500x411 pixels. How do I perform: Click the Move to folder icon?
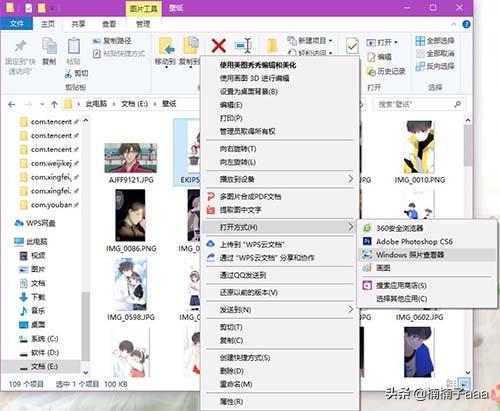click(x=166, y=46)
